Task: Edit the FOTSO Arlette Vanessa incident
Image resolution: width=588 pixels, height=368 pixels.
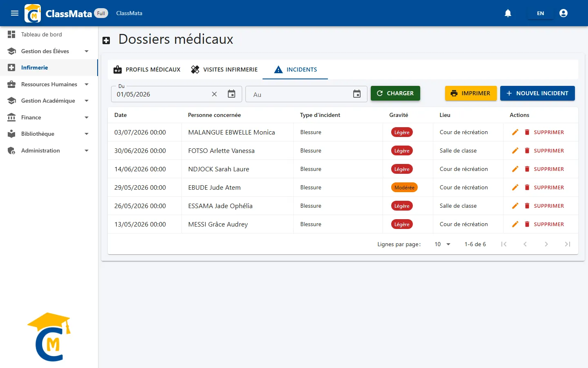Action: 515,150
